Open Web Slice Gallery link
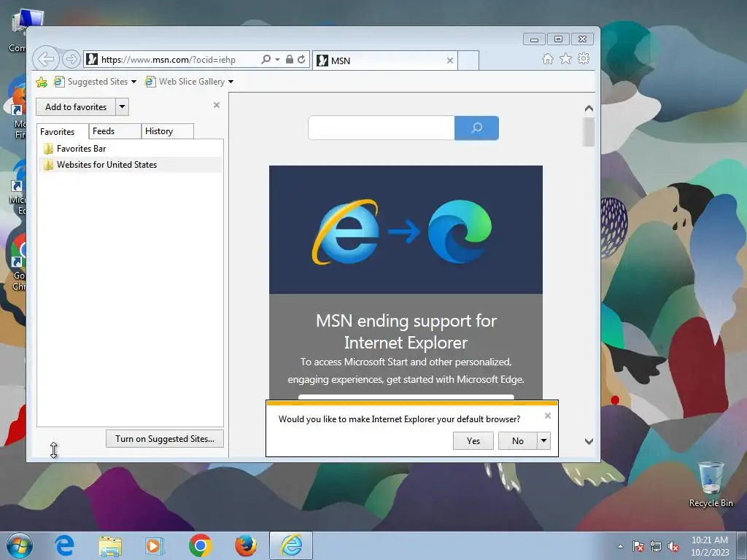Image resolution: width=747 pixels, height=560 pixels. (185, 82)
